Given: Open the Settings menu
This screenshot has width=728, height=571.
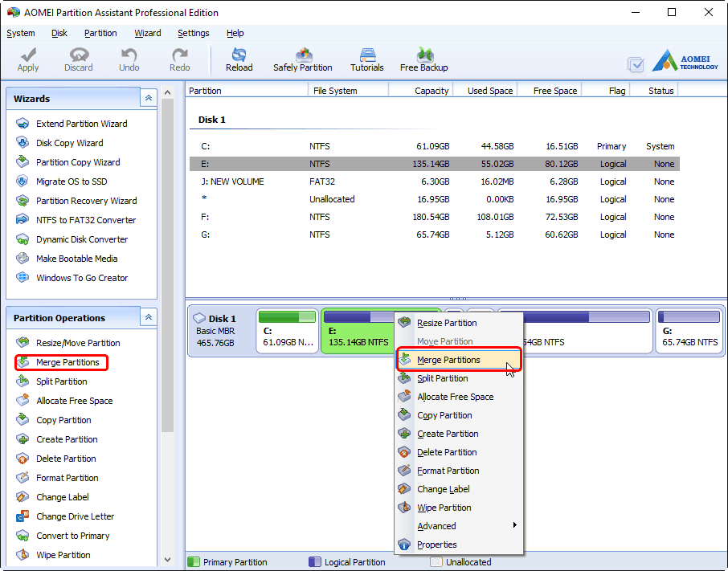Looking at the screenshot, I should point(193,34).
